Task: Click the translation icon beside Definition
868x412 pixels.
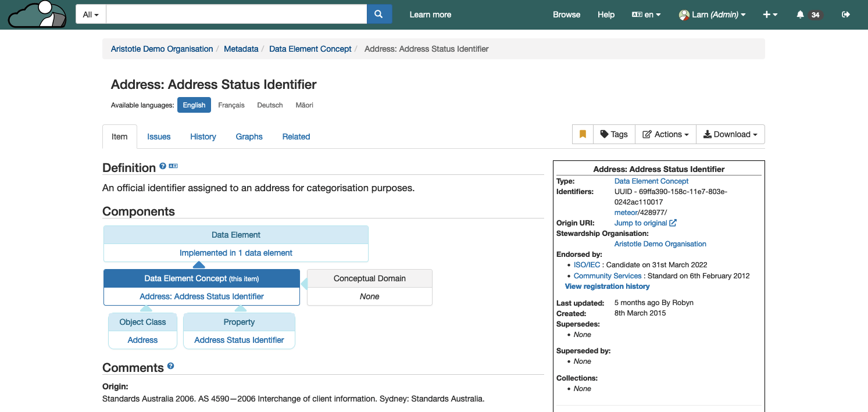Action: coord(173,166)
